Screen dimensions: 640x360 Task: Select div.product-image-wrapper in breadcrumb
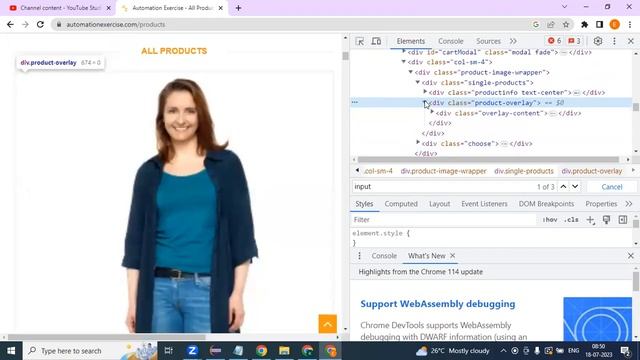point(444,171)
